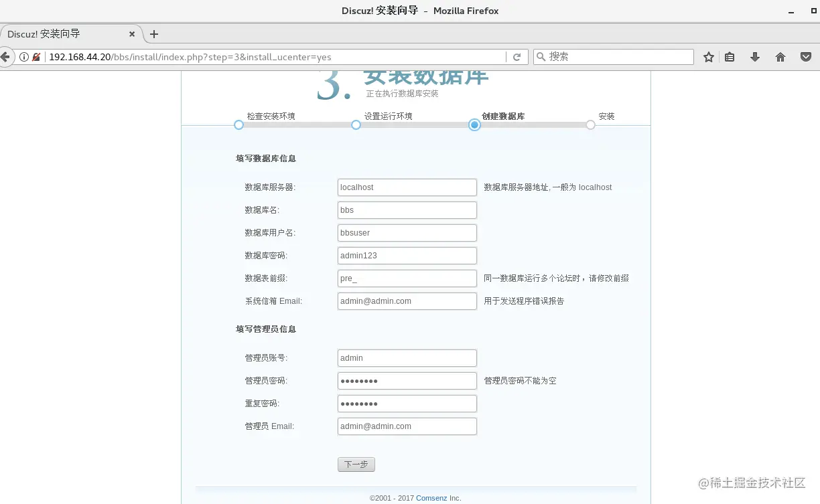Screen dimensions: 820x504
Task: Open the Downloads arrow icon
Action: [x=755, y=57]
